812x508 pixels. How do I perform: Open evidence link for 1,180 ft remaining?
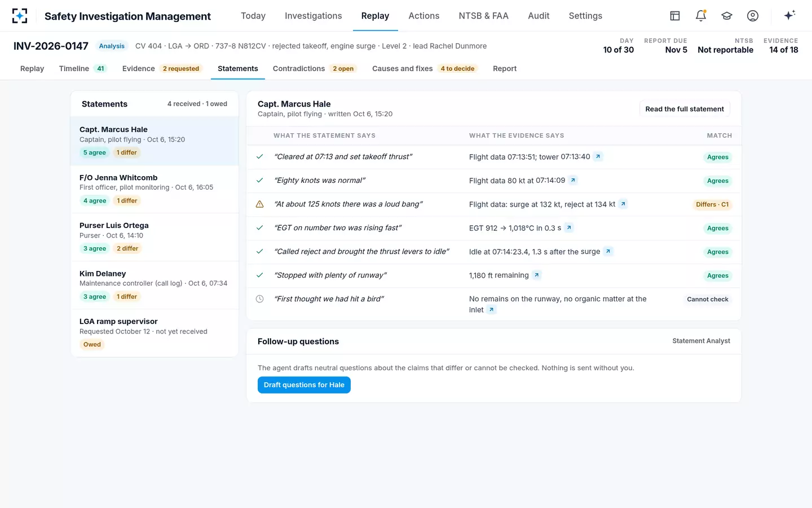coord(537,275)
